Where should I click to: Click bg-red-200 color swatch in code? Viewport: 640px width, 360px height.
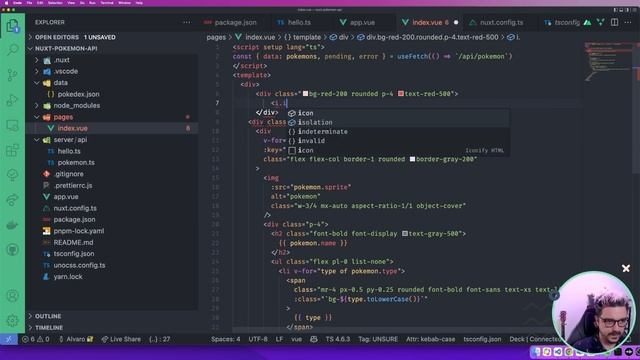[305, 94]
